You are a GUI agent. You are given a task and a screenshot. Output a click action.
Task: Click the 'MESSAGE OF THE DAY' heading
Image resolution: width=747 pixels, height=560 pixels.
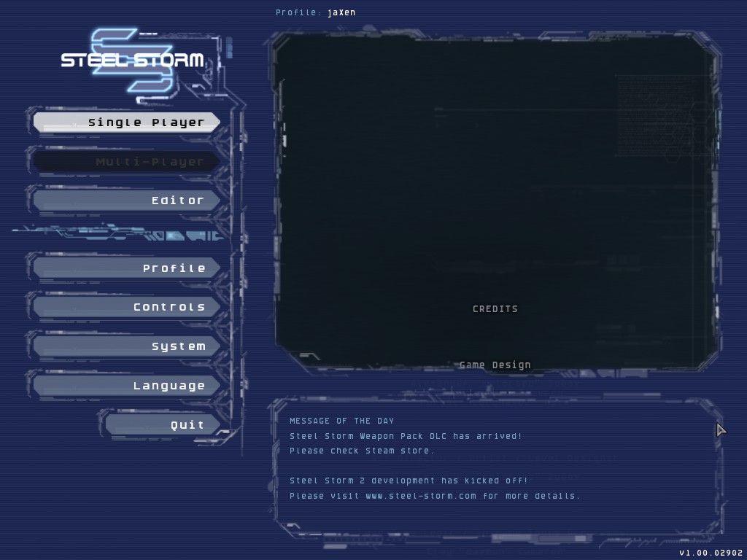click(x=341, y=421)
